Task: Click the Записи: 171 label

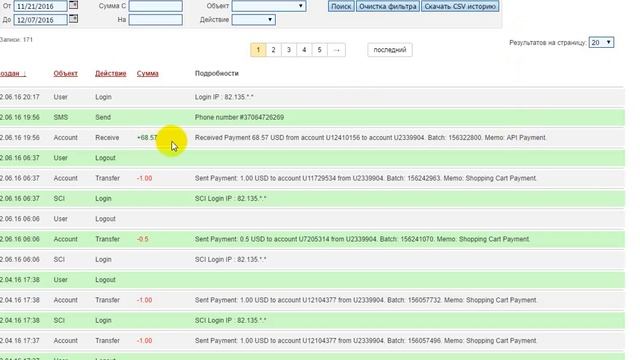Action: (x=16, y=40)
